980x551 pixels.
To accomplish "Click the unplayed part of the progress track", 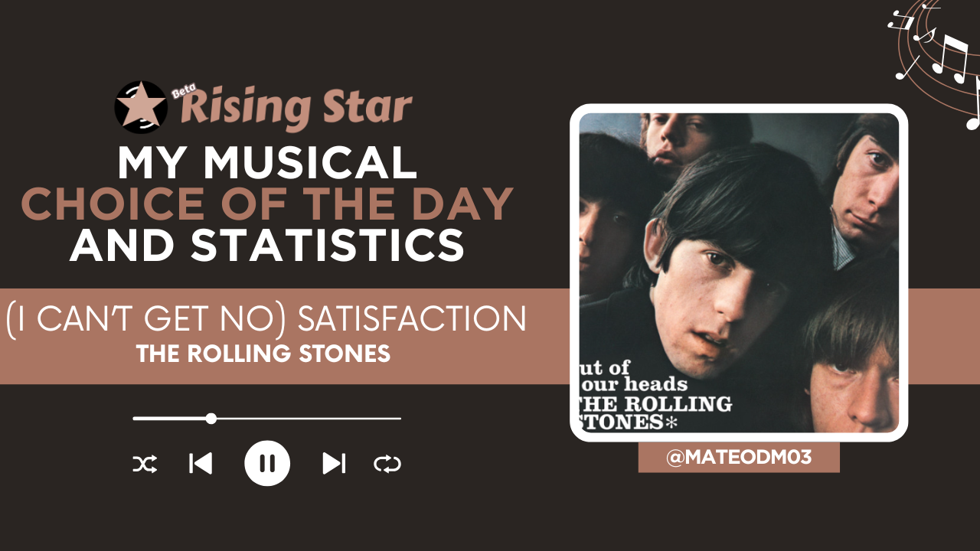I will [x=306, y=419].
